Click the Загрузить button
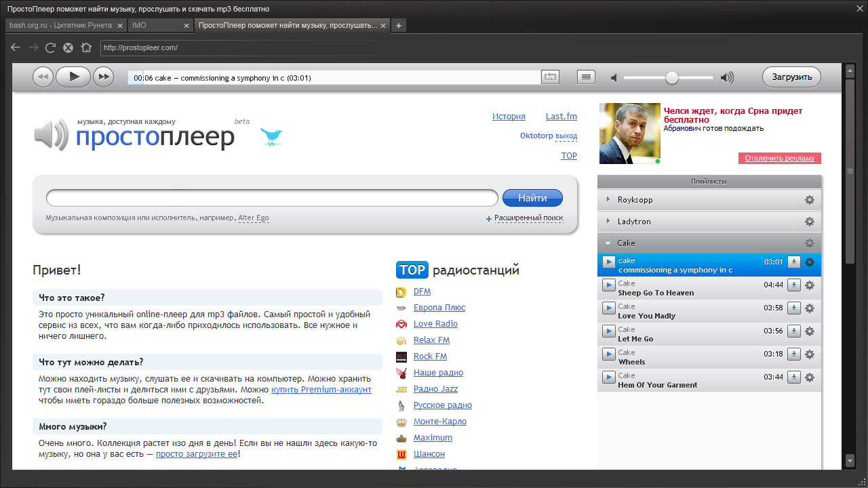Screen dimensions: 868x488 click(x=791, y=77)
